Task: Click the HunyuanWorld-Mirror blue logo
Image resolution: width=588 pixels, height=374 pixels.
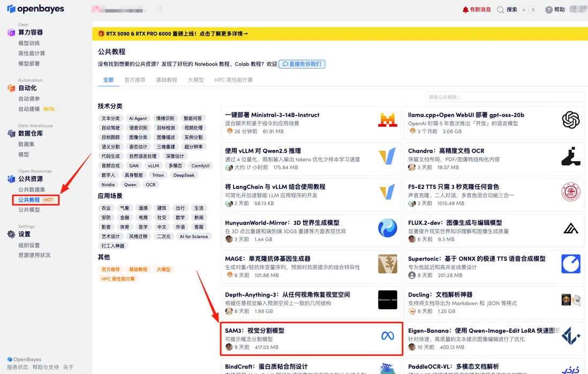Action: tap(387, 228)
